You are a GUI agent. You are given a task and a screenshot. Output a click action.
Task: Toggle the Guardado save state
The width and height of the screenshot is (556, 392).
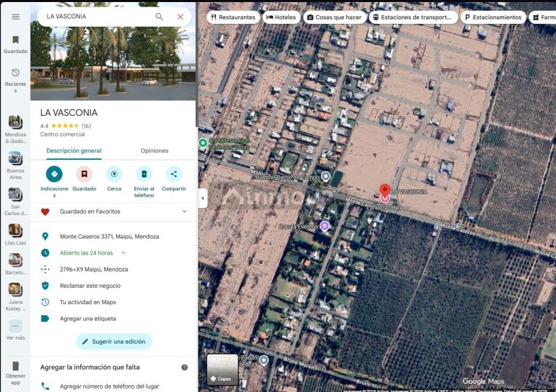click(84, 174)
